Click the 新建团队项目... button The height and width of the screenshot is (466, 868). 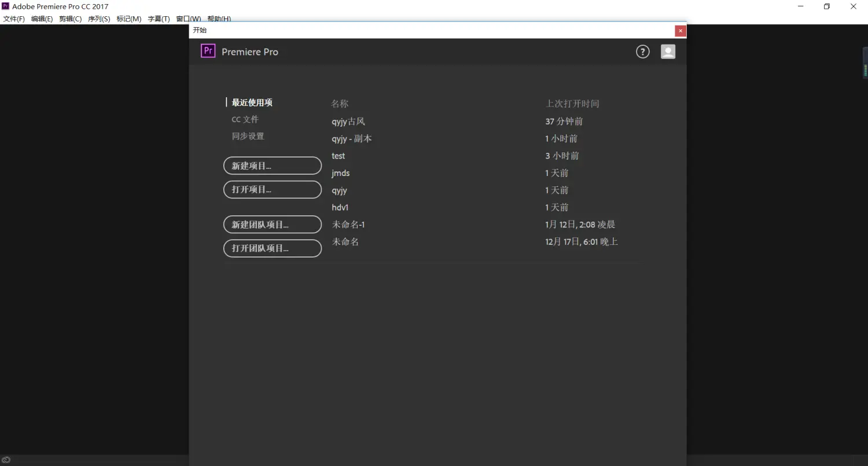tap(273, 225)
